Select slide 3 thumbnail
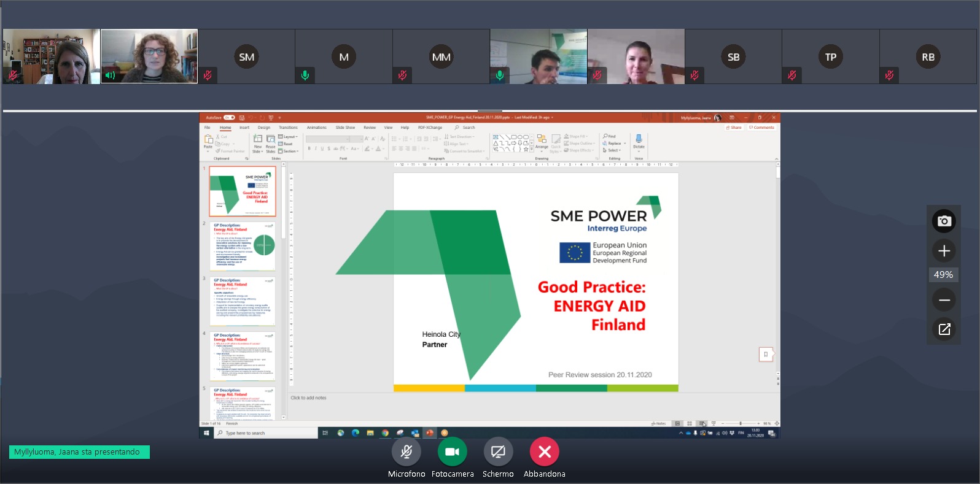 (x=243, y=301)
